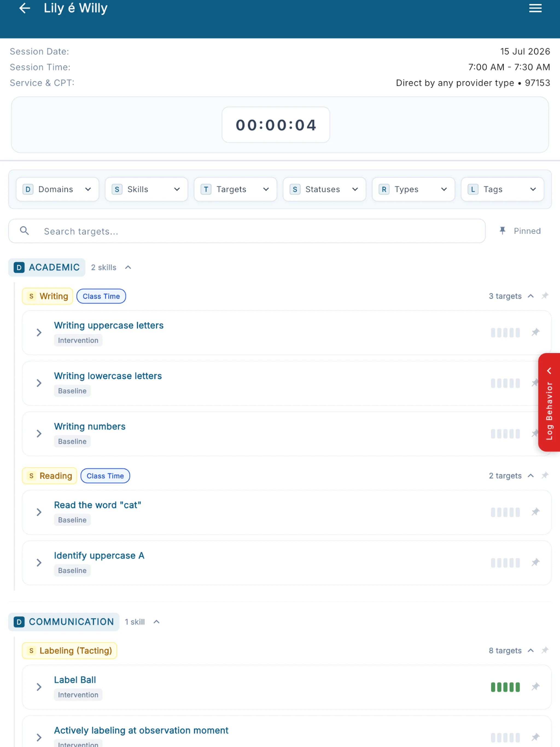The width and height of the screenshot is (560, 747).
Task: Click the session timer display
Action: pos(276,125)
